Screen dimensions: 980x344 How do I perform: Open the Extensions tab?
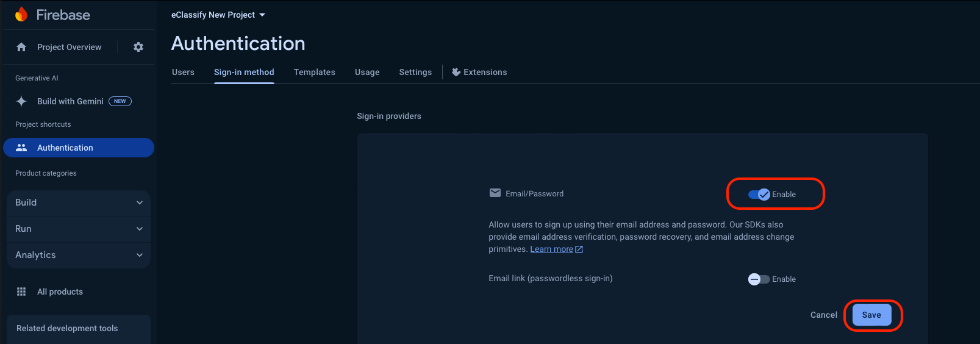coord(479,72)
